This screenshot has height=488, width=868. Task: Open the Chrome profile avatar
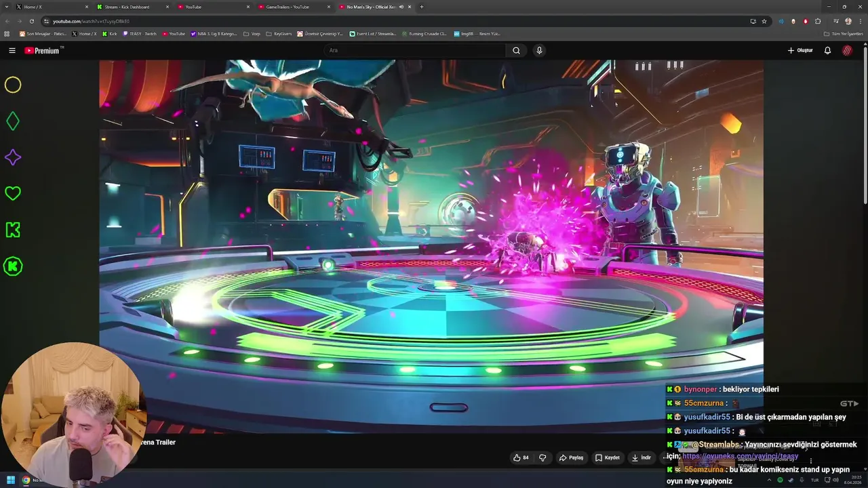point(848,21)
